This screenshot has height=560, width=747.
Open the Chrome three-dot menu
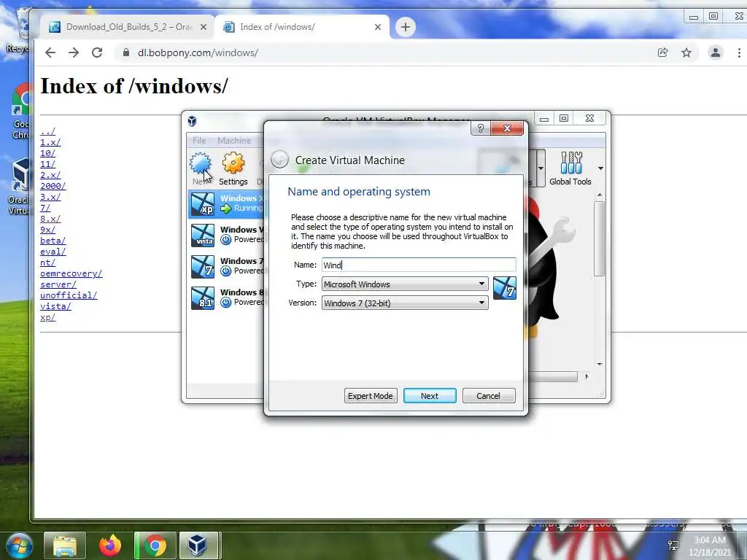(x=739, y=52)
